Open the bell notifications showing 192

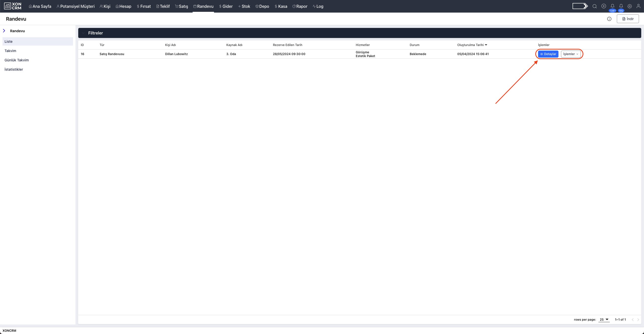(x=621, y=6)
